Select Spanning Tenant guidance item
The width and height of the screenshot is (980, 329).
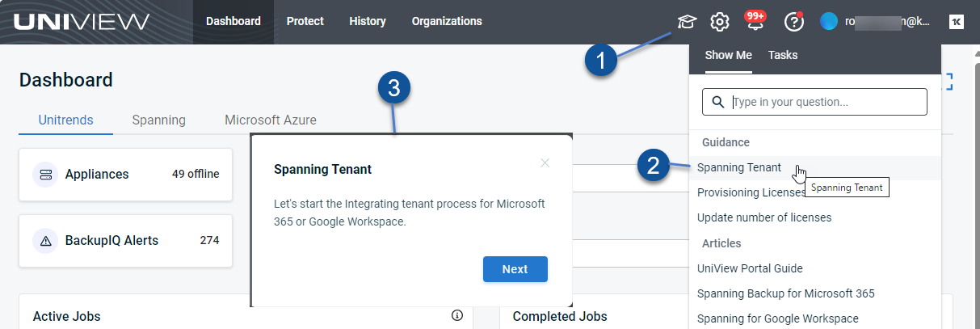[815, 167]
